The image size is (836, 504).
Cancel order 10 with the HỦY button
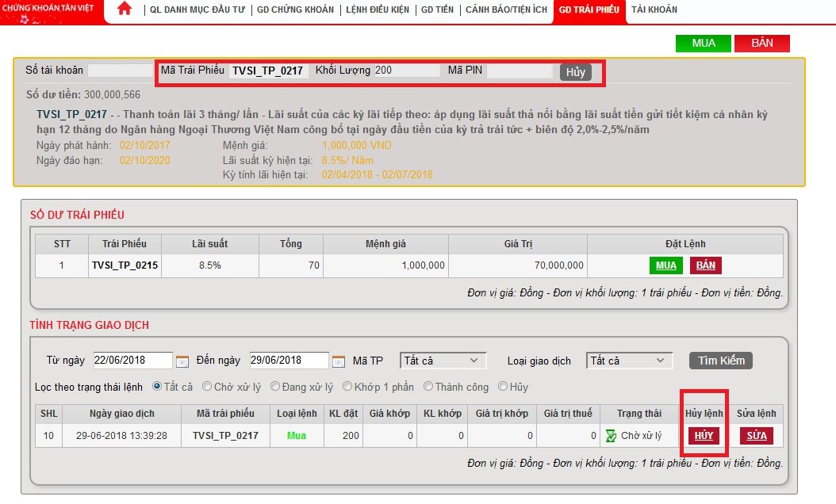[x=704, y=436]
